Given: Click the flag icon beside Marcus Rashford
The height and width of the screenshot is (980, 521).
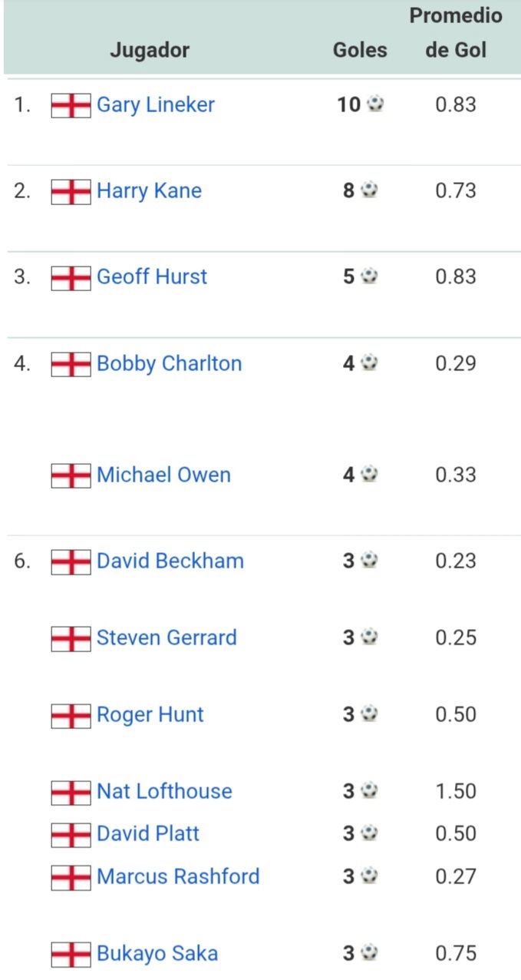Looking at the screenshot, I should pos(71,877).
